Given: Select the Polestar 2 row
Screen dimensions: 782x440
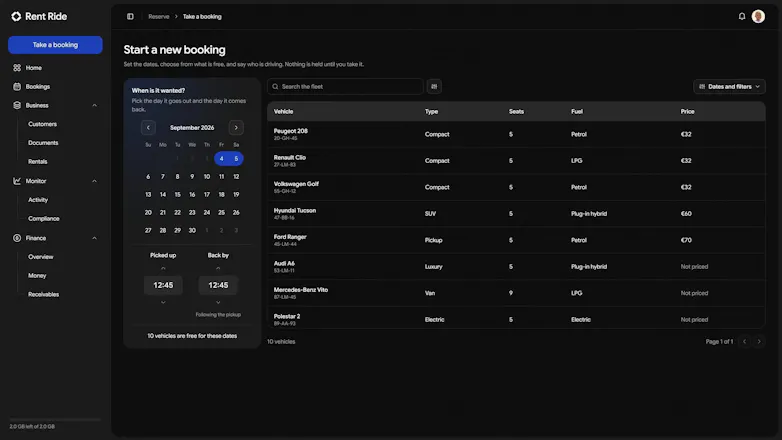Looking at the screenshot, I should coord(516,318).
